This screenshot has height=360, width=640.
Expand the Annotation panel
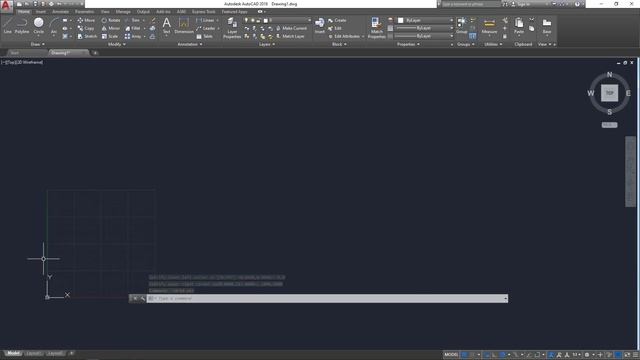pos(190,44)
